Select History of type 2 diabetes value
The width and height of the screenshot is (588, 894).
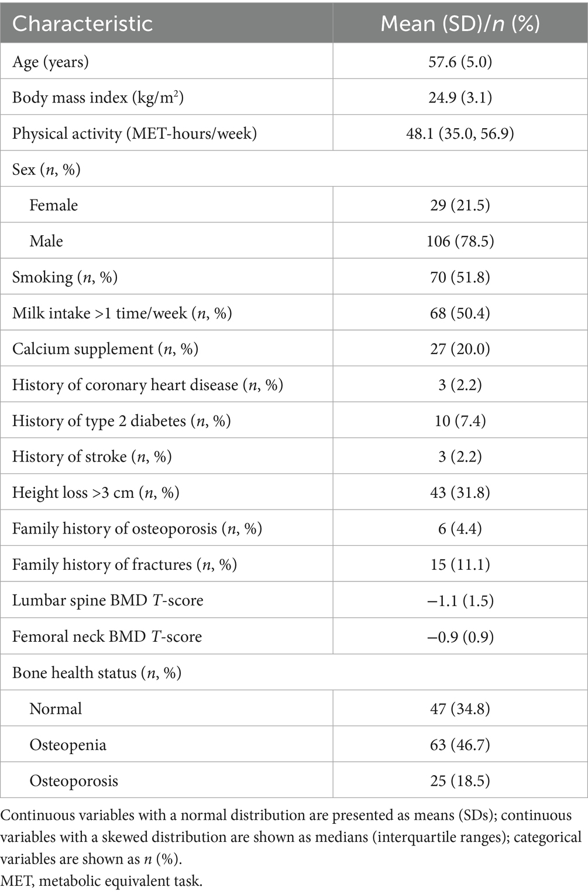coord(460,421)
